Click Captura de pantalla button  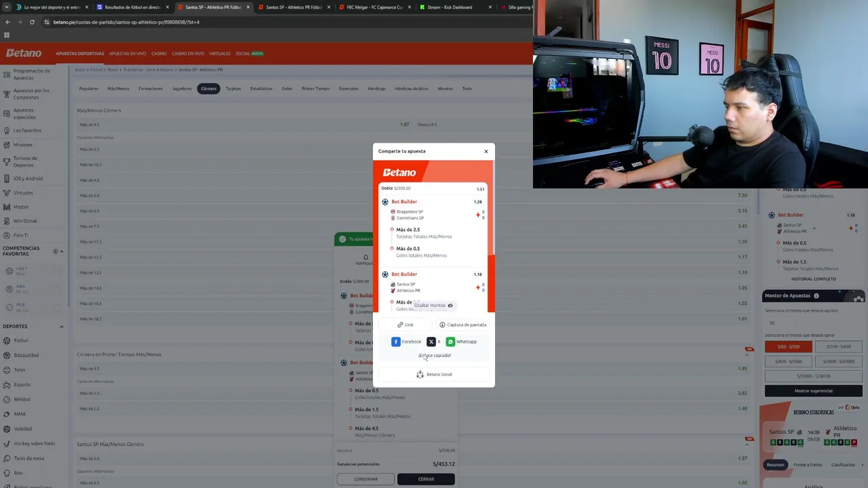coord(463,325)
